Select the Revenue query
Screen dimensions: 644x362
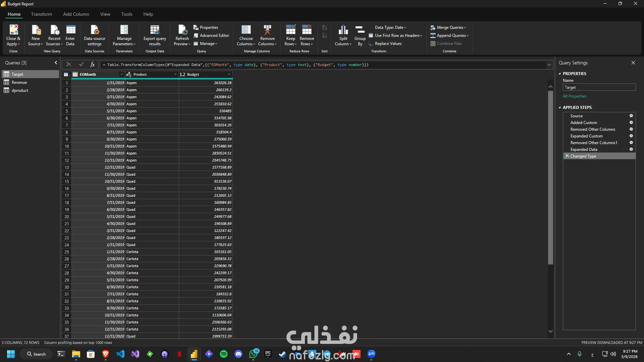coord(19,82)
